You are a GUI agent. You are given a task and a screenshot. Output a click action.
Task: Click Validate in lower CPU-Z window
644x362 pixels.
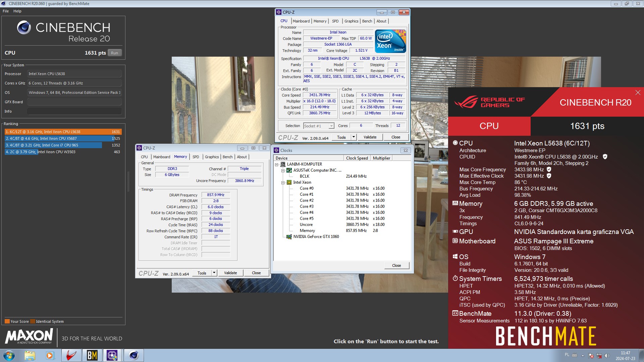point(230,273)
